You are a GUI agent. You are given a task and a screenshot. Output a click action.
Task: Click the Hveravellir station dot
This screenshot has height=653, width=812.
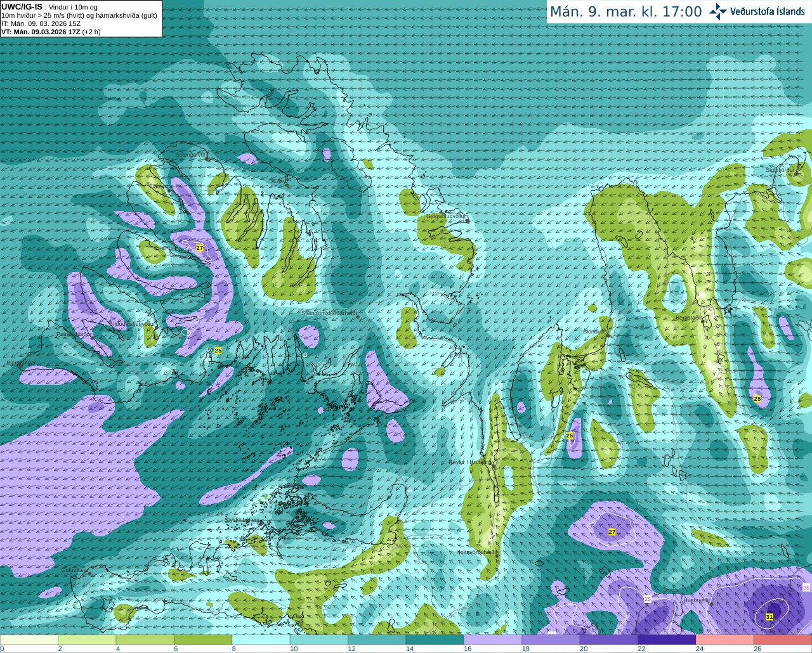(x=712, y=604)
